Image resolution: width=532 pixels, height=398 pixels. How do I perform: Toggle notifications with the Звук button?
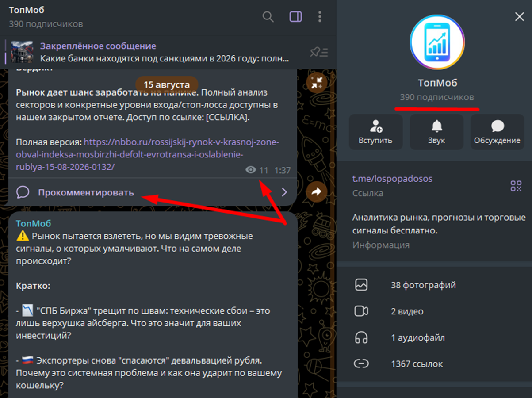click(x=436, y=132)
